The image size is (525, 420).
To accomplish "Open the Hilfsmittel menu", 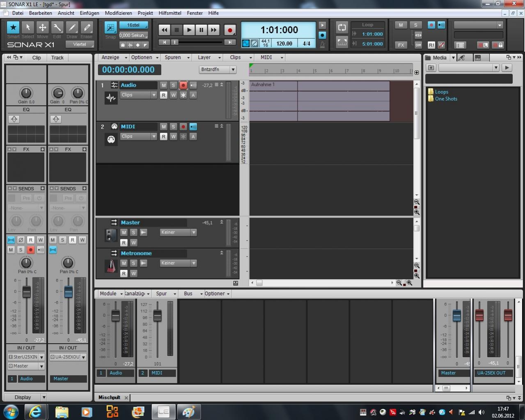I will pos(170,13).
